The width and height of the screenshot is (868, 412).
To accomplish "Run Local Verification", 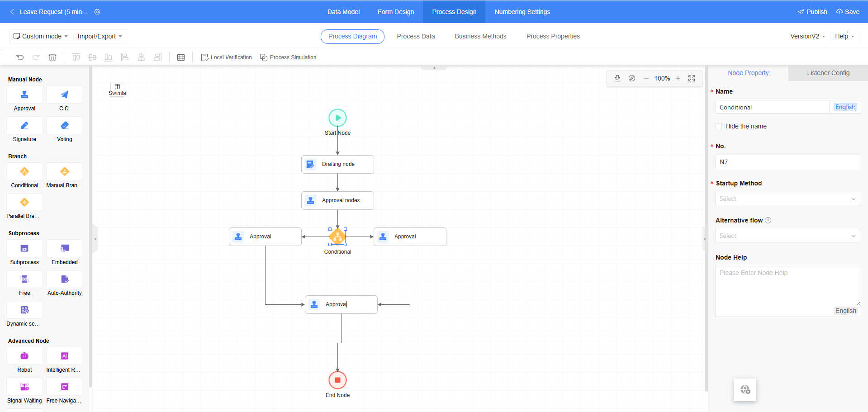I will tap(227, 57).
